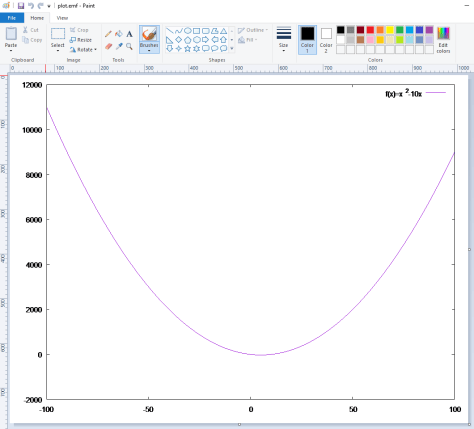474x429 pixels.
Task: Open the shape Fill dropdown
Action: pyautogui.click(x=248, y=40)
